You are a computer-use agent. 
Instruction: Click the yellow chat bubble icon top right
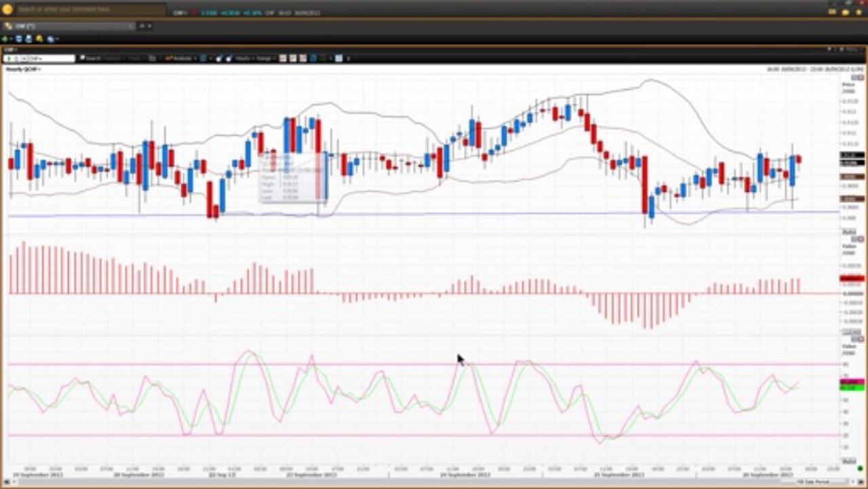845,12
